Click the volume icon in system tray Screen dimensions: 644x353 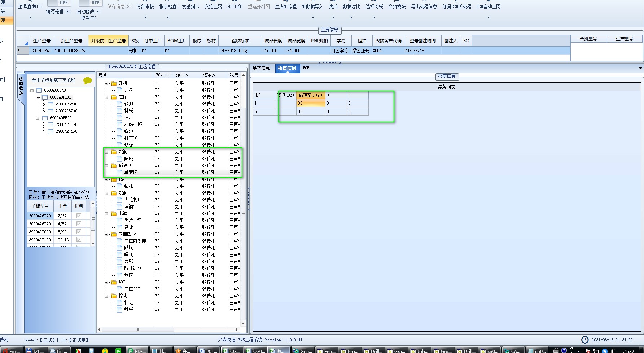(613, 351)
